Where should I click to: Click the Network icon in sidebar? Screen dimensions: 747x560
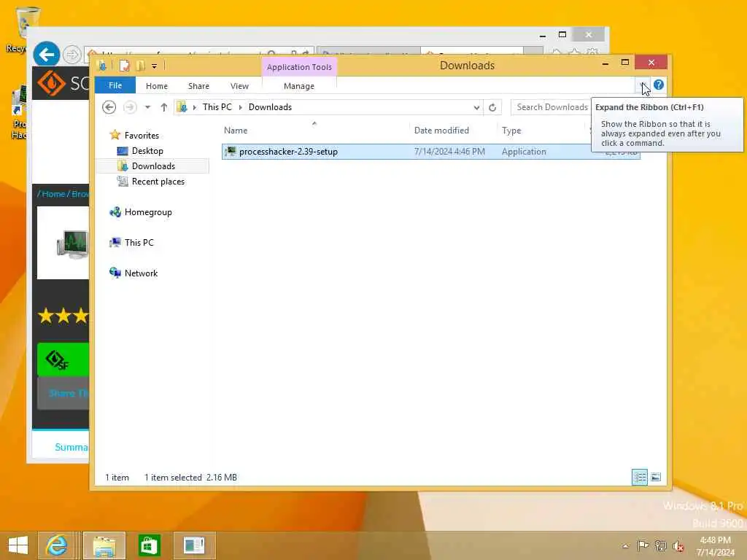point(115,273)
